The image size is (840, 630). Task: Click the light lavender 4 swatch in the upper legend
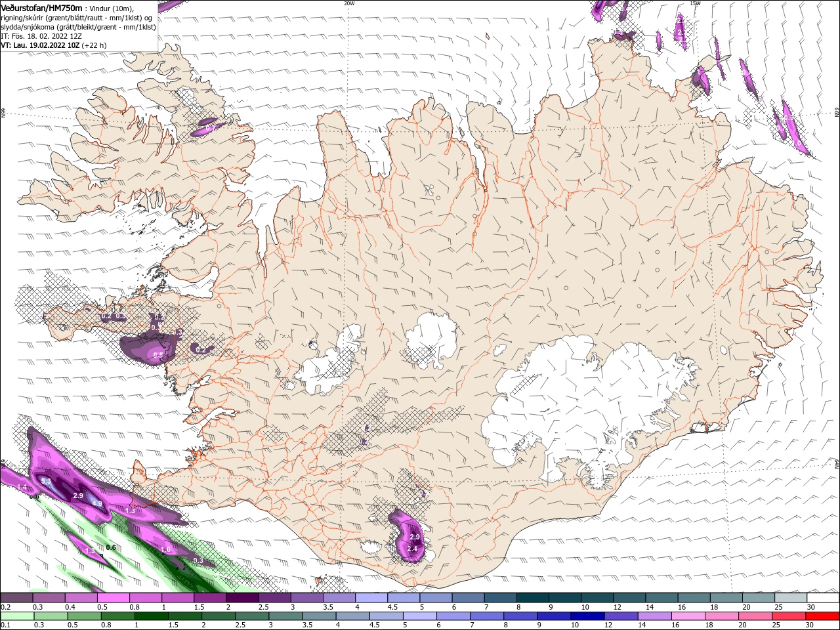(x=371, y=598)
